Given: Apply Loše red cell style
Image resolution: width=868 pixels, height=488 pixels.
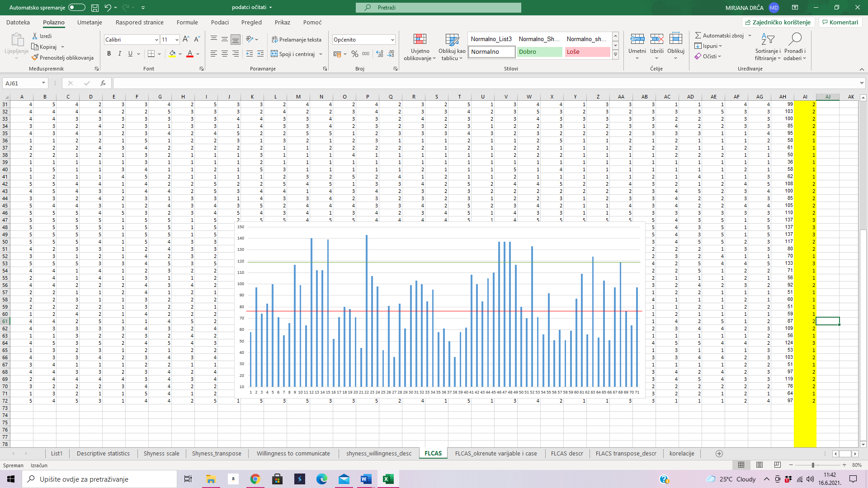Looking at the screenshot, I should pyautogui.click(x=587, y=52).
